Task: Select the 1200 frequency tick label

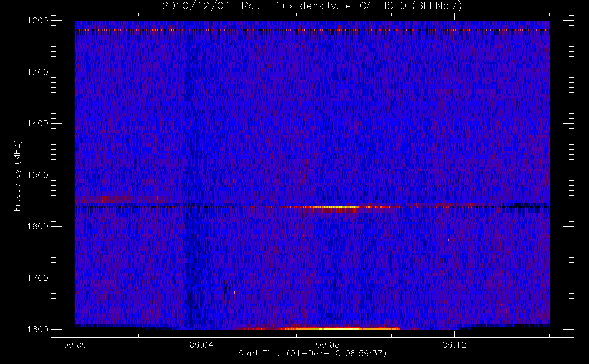Action: [x=38, y=21]
